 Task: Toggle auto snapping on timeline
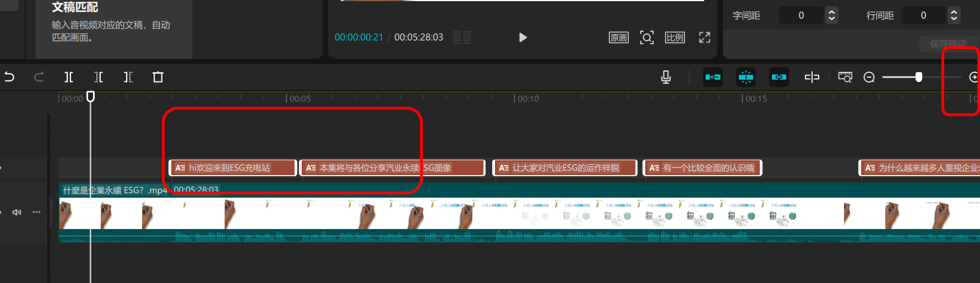coord(746,77)
